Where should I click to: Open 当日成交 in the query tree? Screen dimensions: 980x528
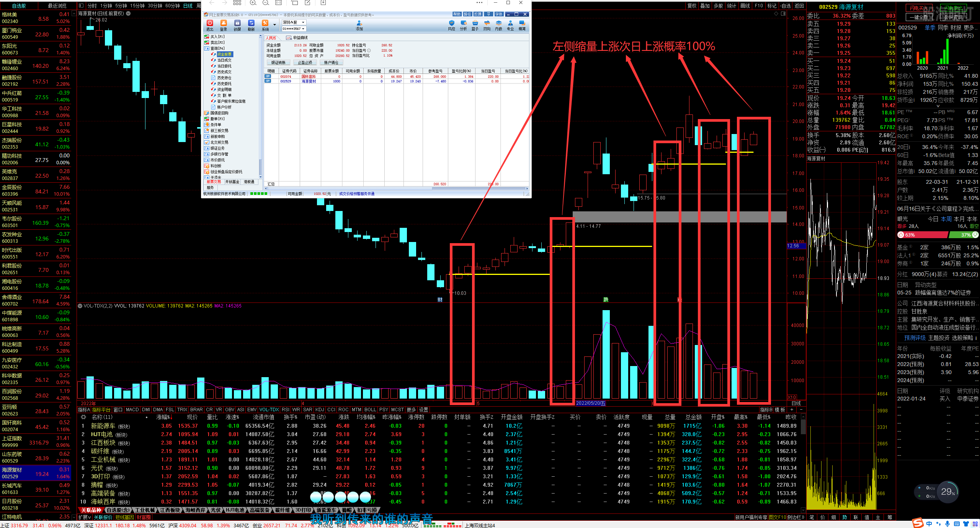click(x=224, y=60)
